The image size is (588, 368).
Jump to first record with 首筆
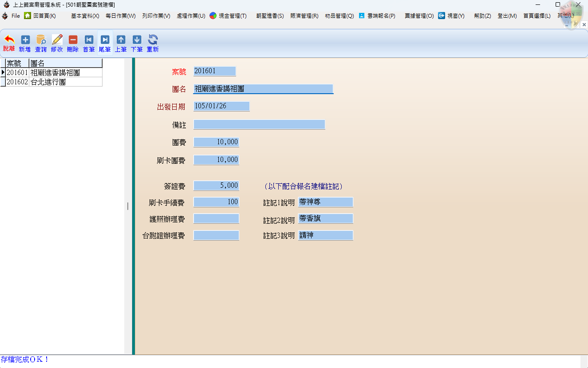89,43
